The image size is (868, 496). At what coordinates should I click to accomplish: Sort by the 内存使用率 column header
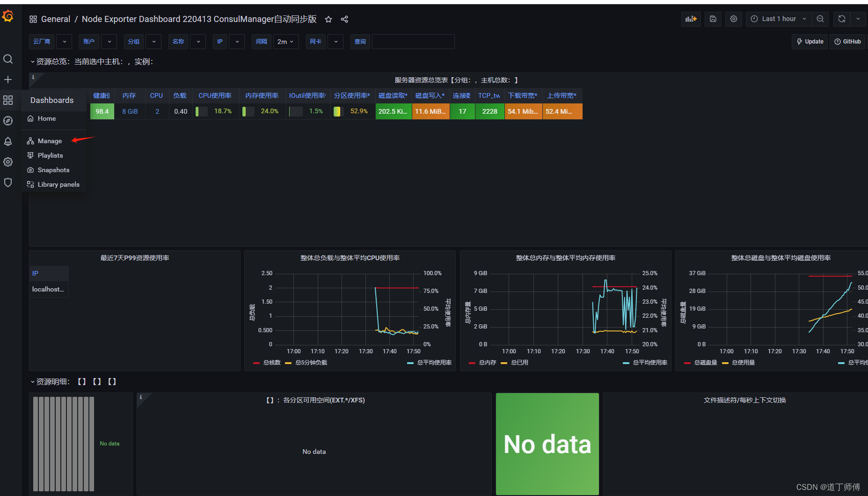[262, 95]
